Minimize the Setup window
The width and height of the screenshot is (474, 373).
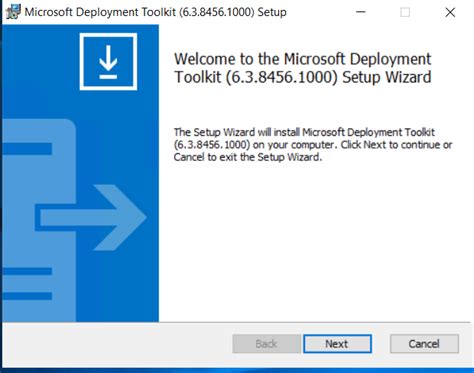[x=361, y=12]
